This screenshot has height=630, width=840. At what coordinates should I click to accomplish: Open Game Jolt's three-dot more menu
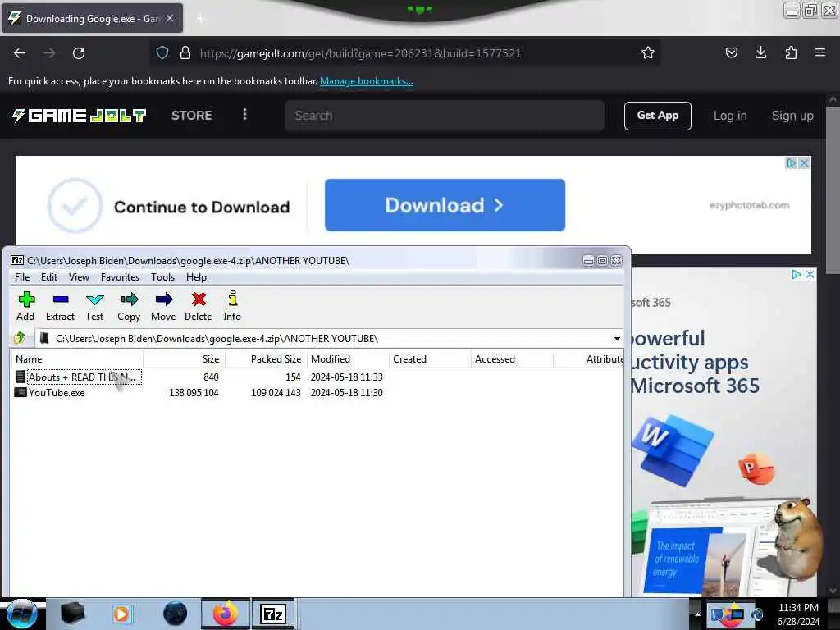point(244,115)
